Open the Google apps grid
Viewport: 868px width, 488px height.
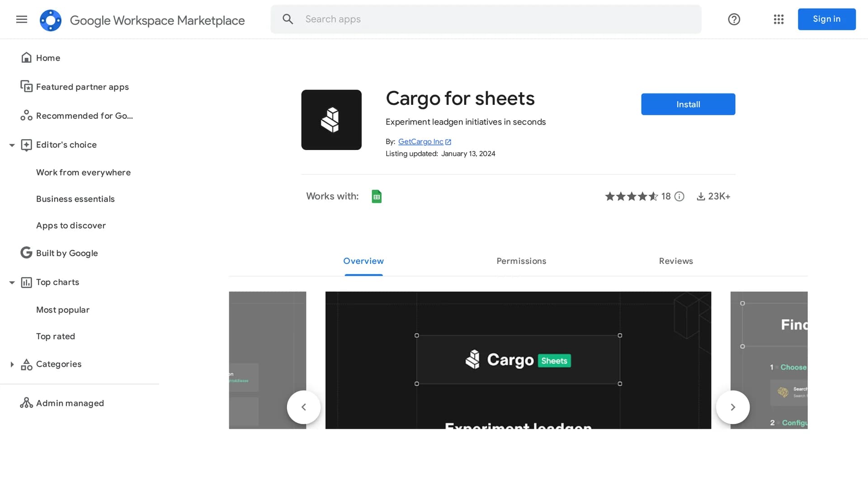(x=778, y=19)
